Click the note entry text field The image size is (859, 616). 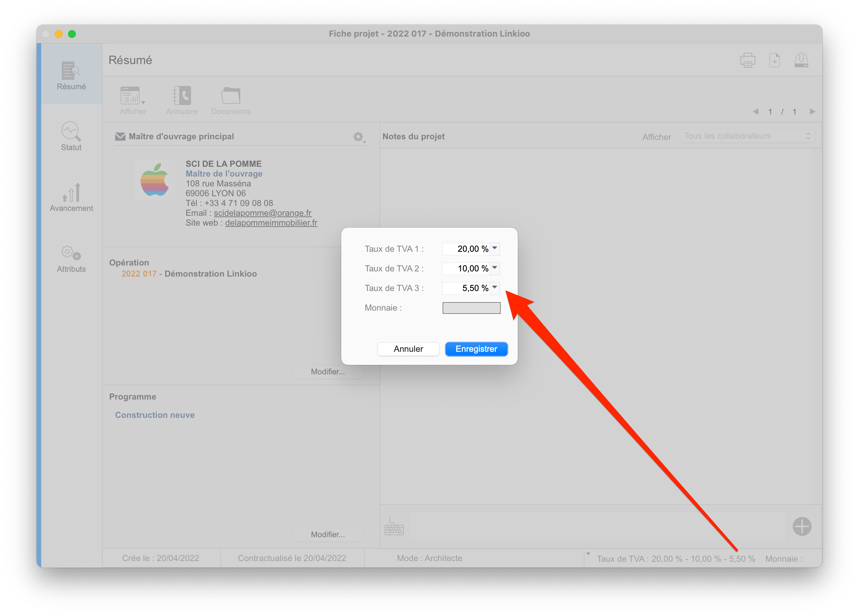pyautogui.click(x=597, y=526)
